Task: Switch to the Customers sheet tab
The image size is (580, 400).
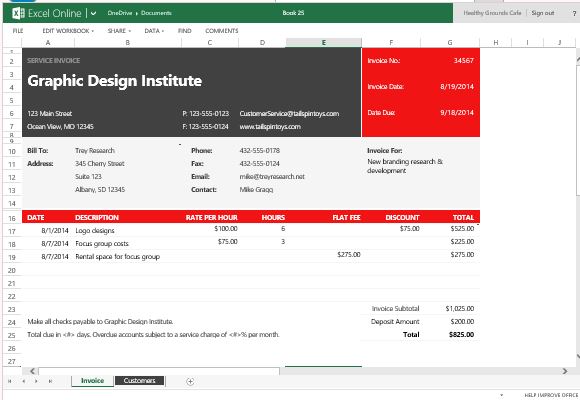Action: [x=139, y=381]
